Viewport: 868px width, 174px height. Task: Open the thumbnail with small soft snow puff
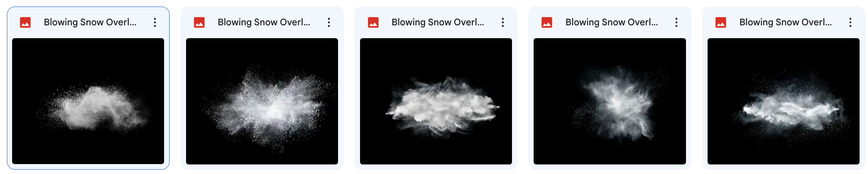tap(88, 101)
